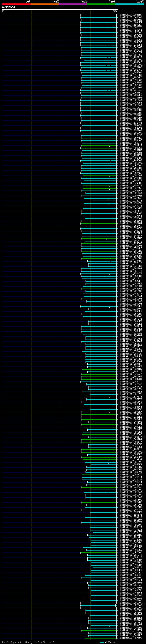This screenshot has height=644, width=146.
Task: Select the UniRef100_Q2LGK6 label
Action: pyautogui.click(x=131, y=359)
